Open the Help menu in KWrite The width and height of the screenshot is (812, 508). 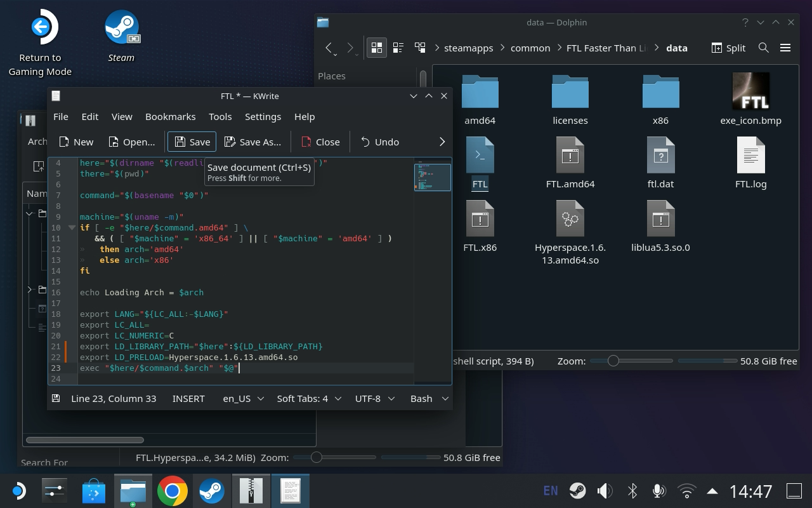304,116
